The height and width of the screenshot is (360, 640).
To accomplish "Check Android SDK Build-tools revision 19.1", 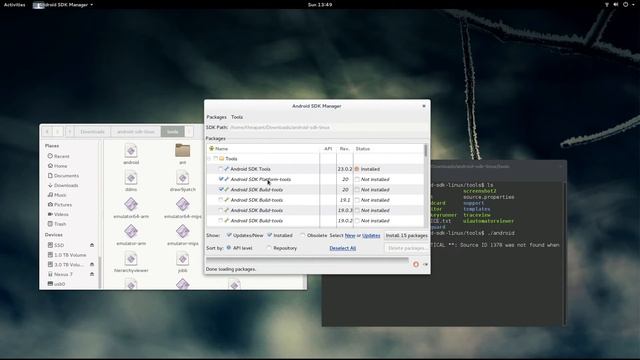I will point(220,200).
